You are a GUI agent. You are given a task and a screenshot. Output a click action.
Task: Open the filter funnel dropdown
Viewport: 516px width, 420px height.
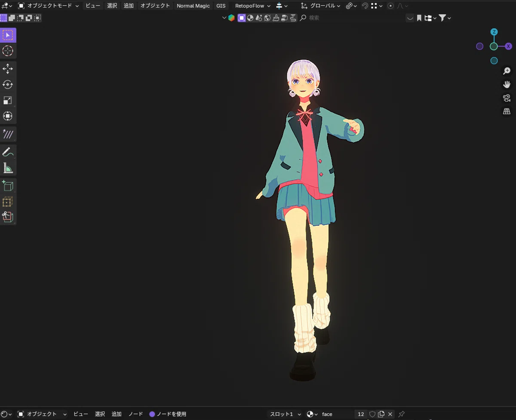(x=445, y=18)
